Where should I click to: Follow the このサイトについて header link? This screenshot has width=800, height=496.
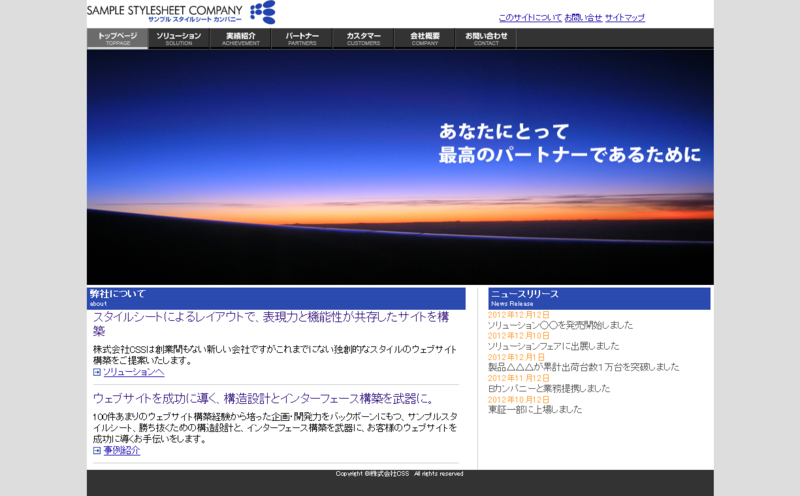(x=530, y=17)
